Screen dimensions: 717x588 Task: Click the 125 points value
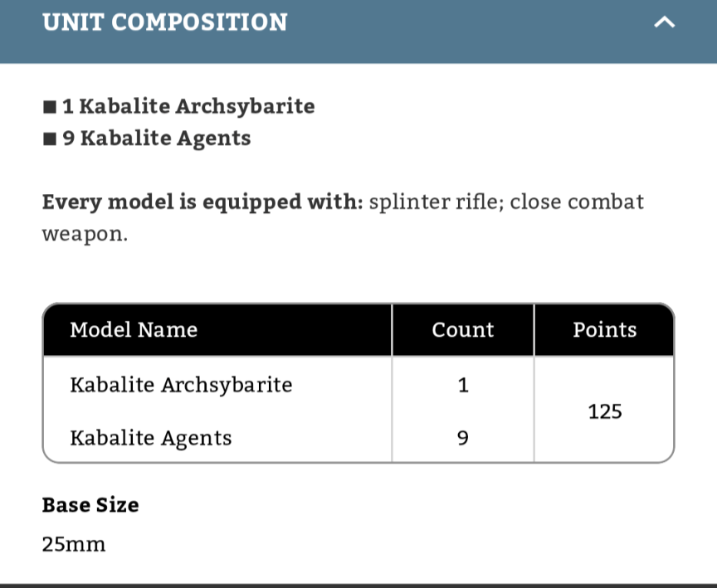[x=604, y=411]
